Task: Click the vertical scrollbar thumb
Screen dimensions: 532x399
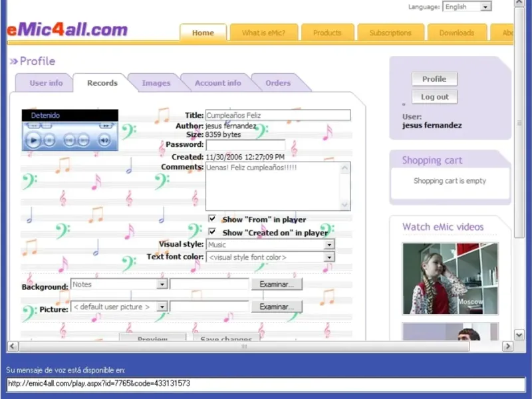Action: (519, 122)
